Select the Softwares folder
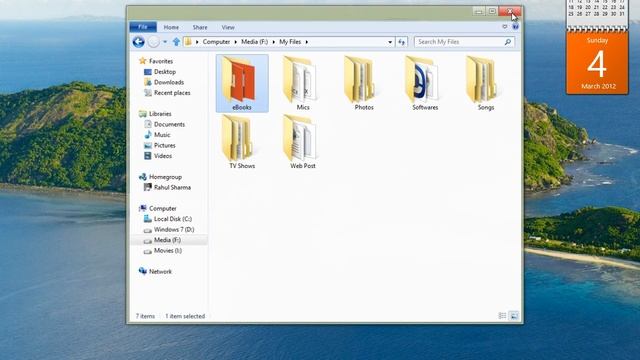The height and width of the screenshot is (360, 640). pos(425,83)
